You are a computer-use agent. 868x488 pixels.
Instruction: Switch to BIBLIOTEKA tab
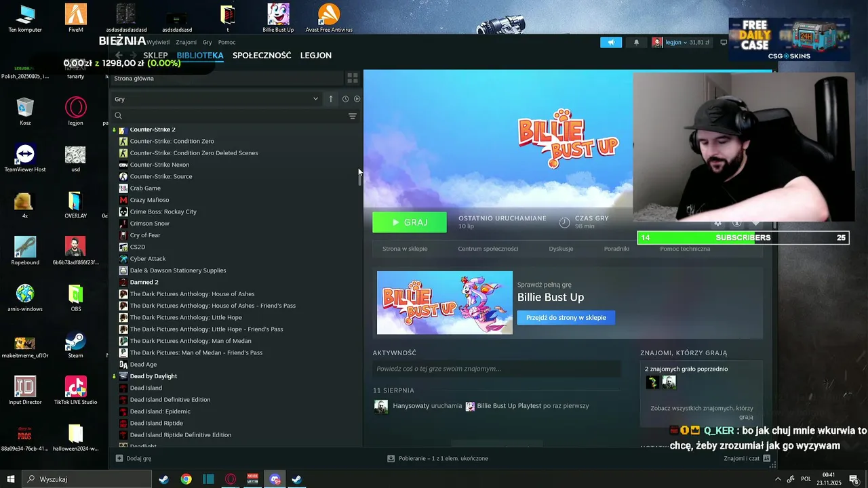[200, 56]
